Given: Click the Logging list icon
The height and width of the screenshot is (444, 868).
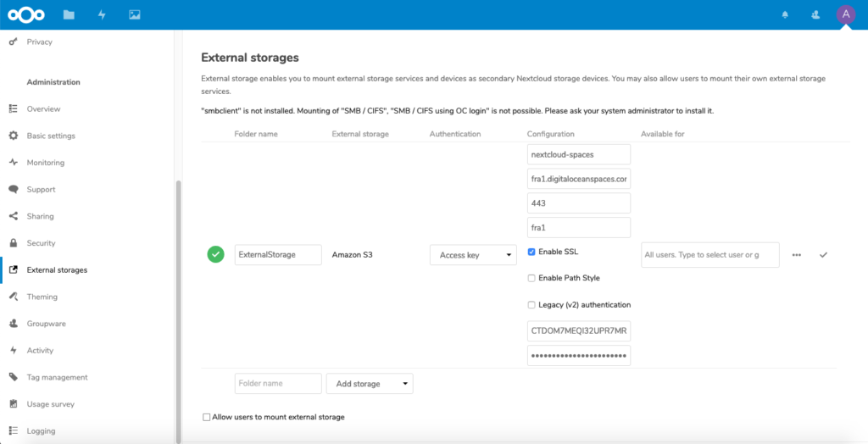Looking at the screenshot, I should (14, 430).
